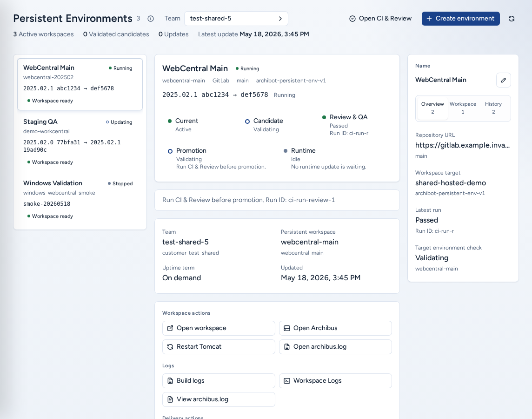Open the Build logs
The width and height of the screenshot is (532, 419).
tap(219, 381)
